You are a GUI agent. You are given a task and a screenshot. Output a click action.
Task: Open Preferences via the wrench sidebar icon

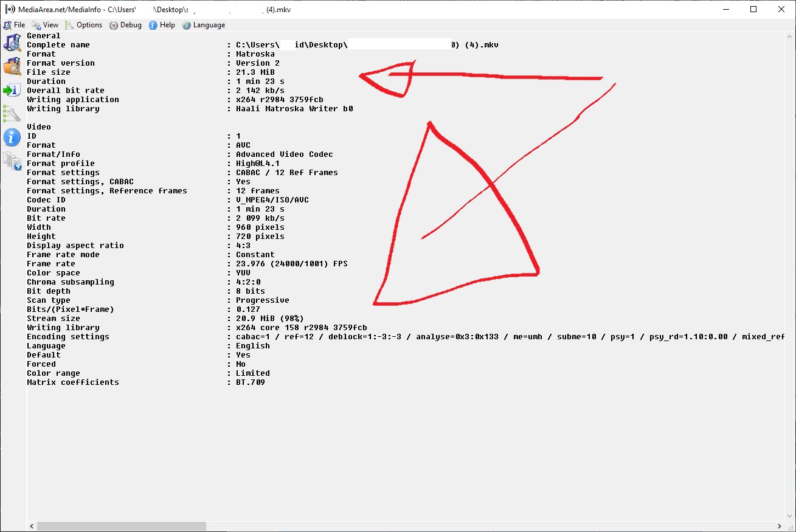pos(12,114)
